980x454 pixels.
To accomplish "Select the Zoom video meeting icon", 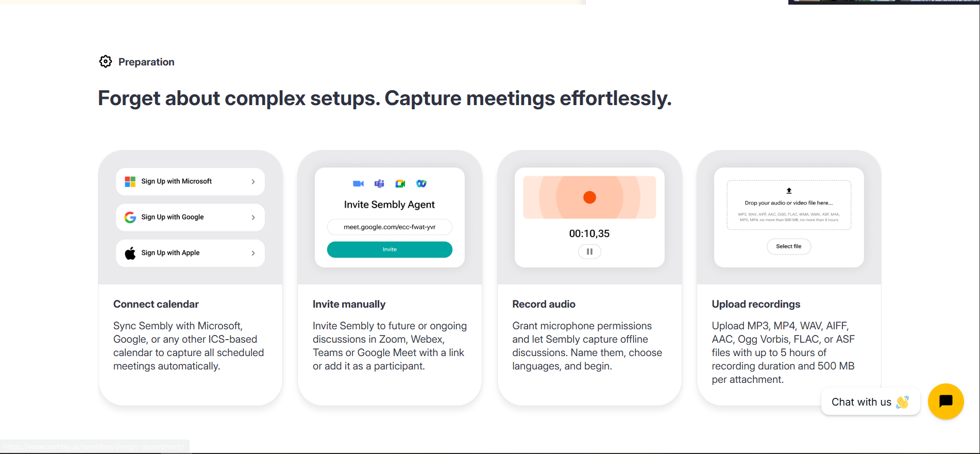I will click(x=358, y=183).
